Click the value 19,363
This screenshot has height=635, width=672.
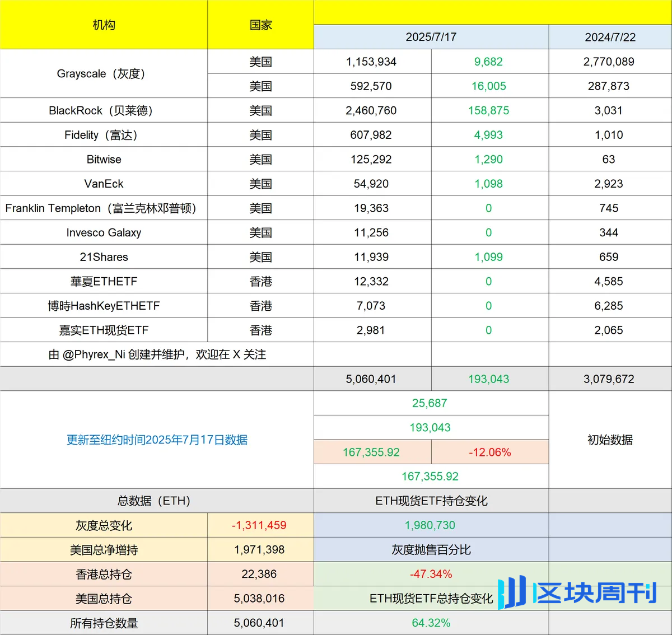[x=371, y=208]
